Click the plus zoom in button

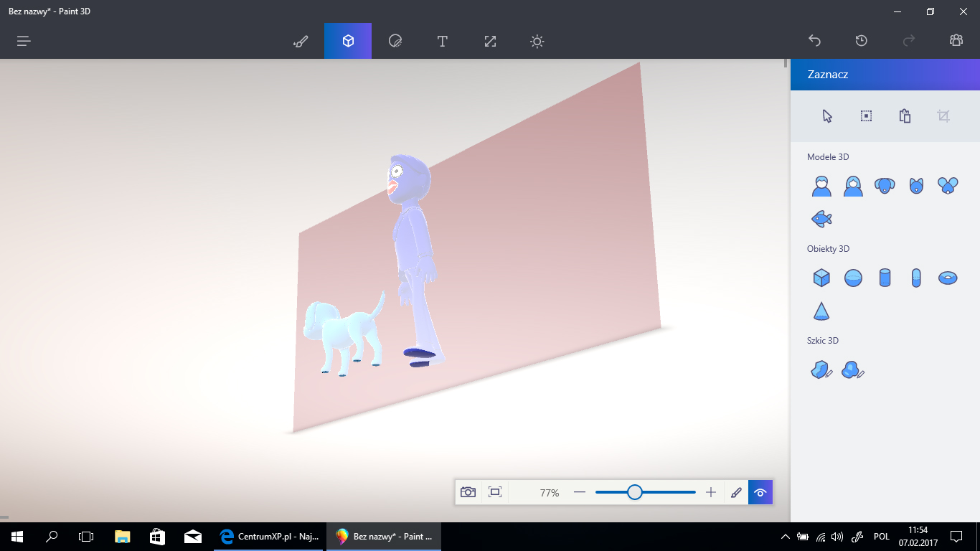tap(711, 492)
